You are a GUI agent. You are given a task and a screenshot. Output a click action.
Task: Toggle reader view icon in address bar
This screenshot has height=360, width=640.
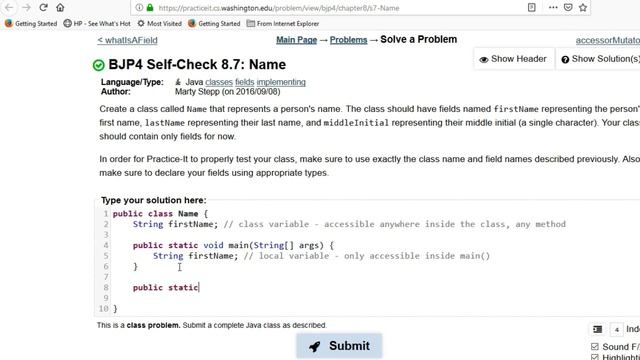[531, 7]
